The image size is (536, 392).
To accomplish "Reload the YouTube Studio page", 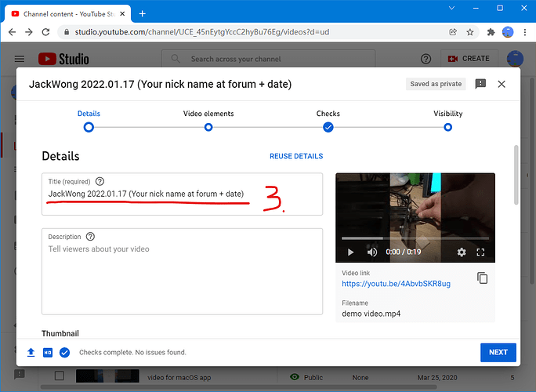I will pyautogui.click(x=45, y=32).
